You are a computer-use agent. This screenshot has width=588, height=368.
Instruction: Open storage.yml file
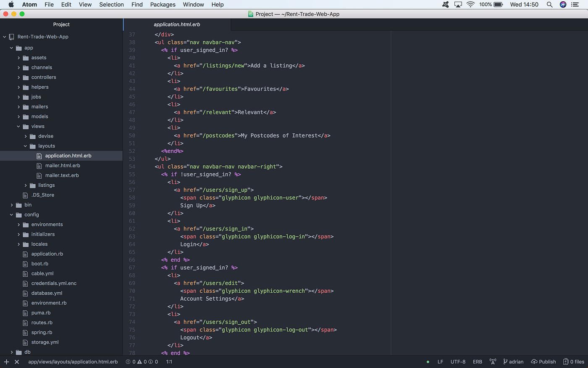tap(45, 342)
